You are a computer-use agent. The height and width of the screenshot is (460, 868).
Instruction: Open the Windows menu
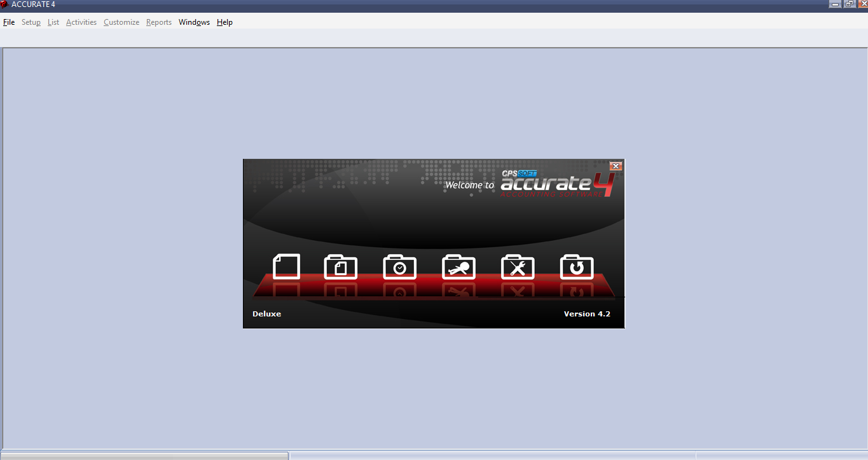193,22
